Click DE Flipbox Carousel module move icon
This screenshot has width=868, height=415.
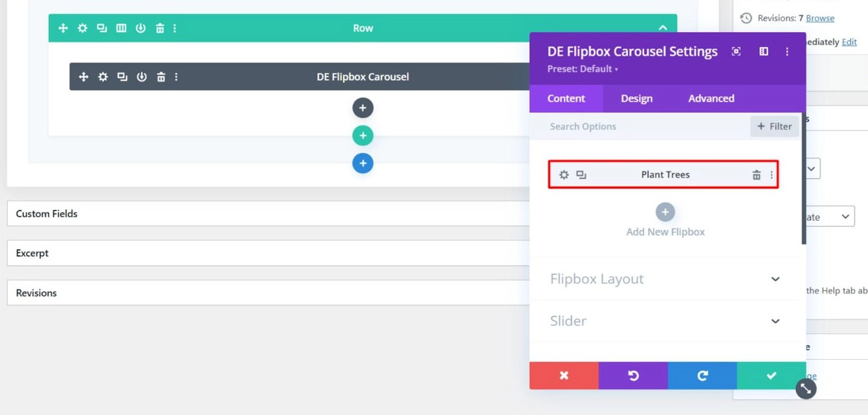pos(84,77)
